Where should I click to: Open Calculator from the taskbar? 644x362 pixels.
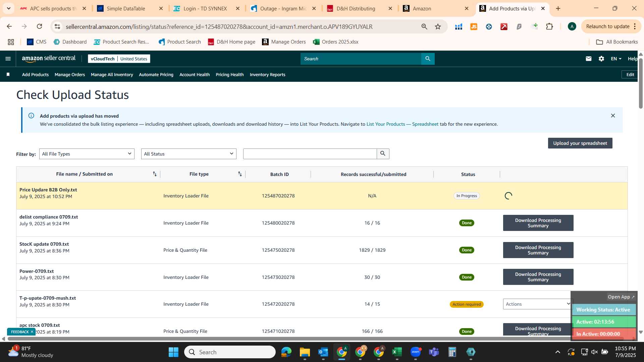click(x=452, y=352)
